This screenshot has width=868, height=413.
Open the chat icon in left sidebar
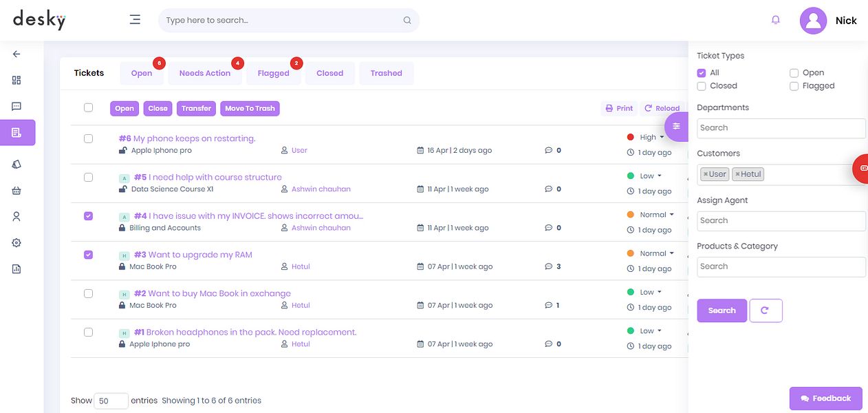coord(17,106)
